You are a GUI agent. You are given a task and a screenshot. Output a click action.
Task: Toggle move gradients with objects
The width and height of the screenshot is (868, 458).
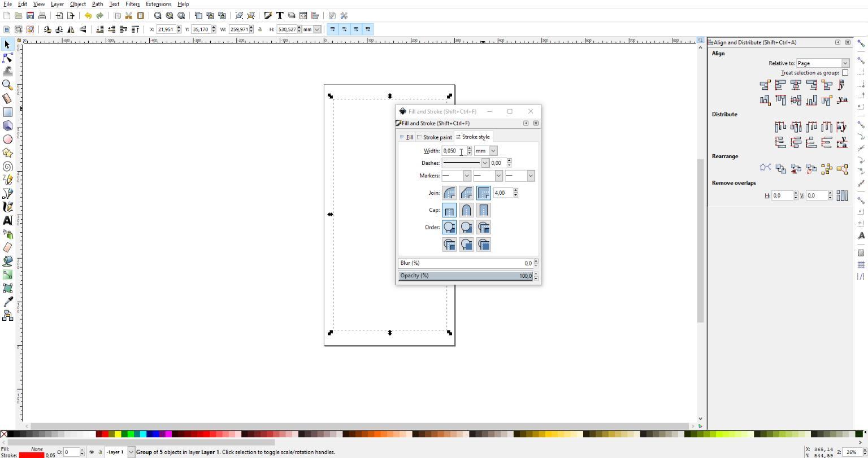[x=356, y=29]
